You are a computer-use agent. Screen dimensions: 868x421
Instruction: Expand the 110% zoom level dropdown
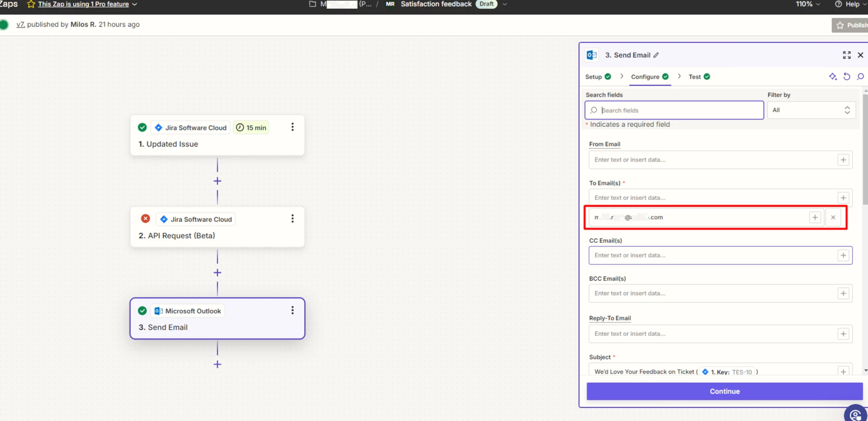click(808, 4)
